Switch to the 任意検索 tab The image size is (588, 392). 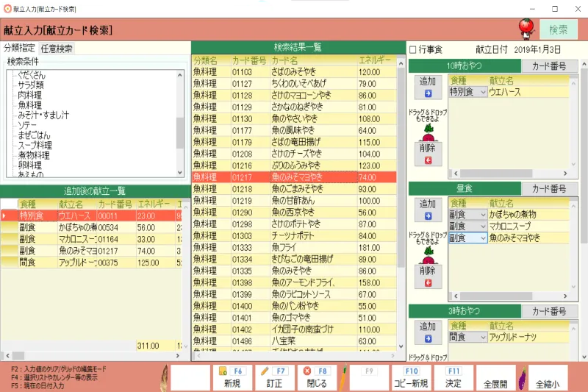57,49
